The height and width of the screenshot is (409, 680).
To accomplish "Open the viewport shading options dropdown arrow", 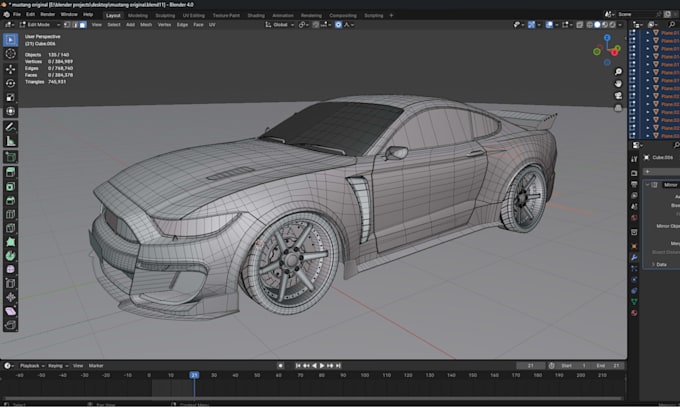I will 620,25.
